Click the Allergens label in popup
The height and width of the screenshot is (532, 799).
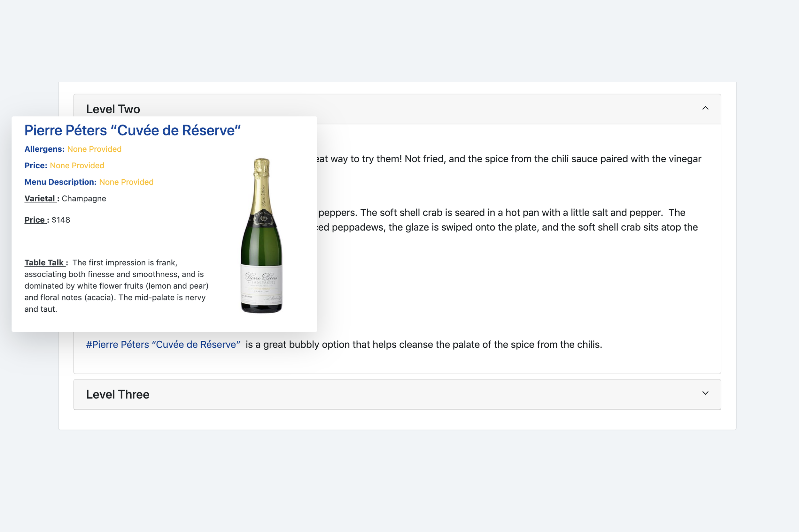(44, 149)
